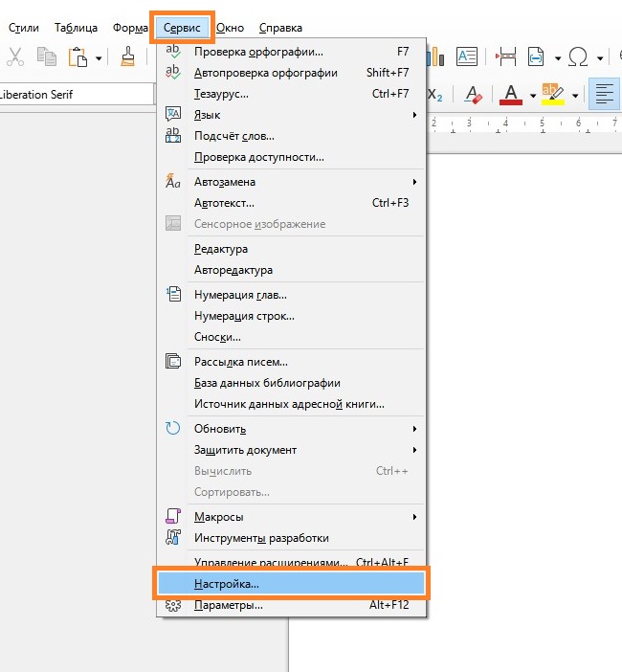Viewport: 622px width, 672px height.
Task: Toggle the Subscript formatting button
Action: click(435, 95)
